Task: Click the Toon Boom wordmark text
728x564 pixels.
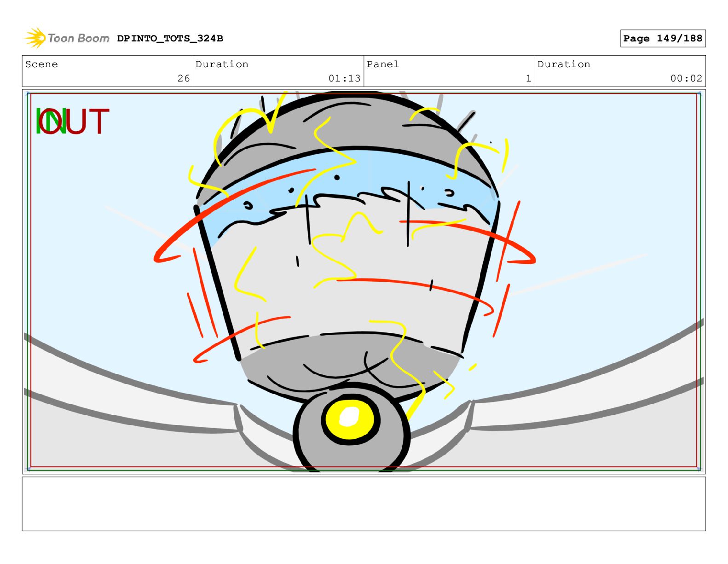Action: click(x=79, y=38)
